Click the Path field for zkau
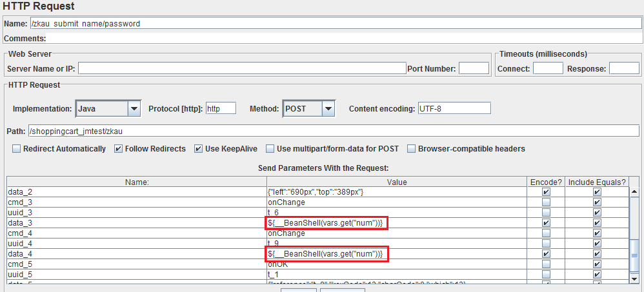The height and width of the screenshot is (292, 644). click(336, 131)
